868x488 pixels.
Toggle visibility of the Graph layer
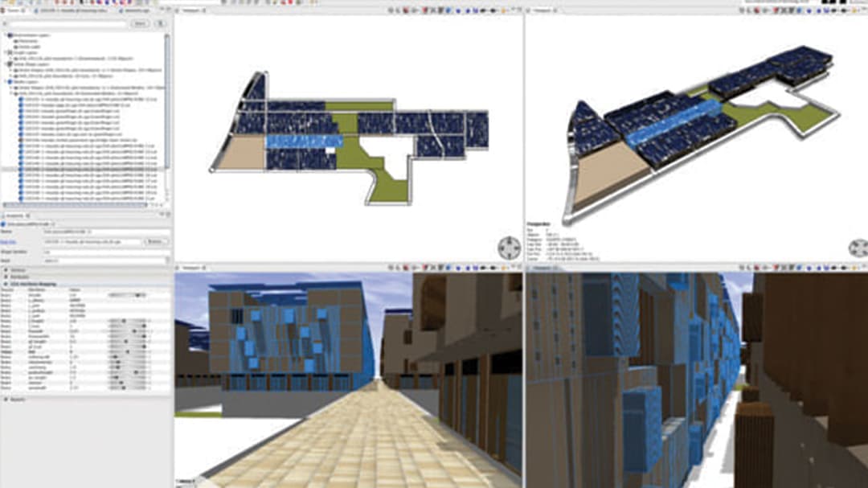pyautogui.click(x=10, y=52)
